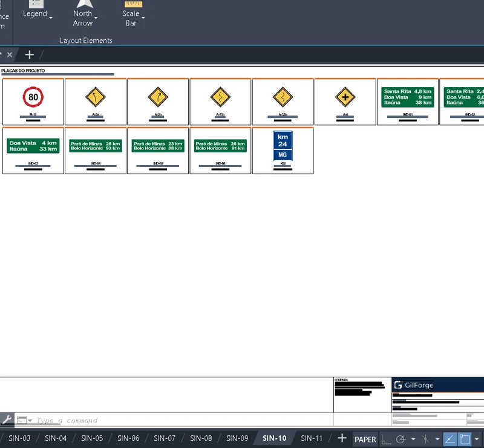Toggle Polar Tracking in the status bar

(x=401, y=439)
